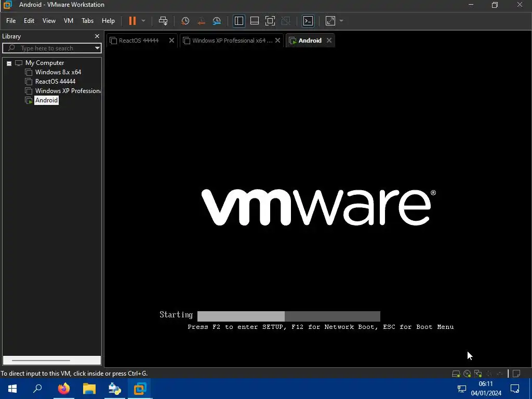
Task: Switch to the Android tab
Action: [310, 41]
